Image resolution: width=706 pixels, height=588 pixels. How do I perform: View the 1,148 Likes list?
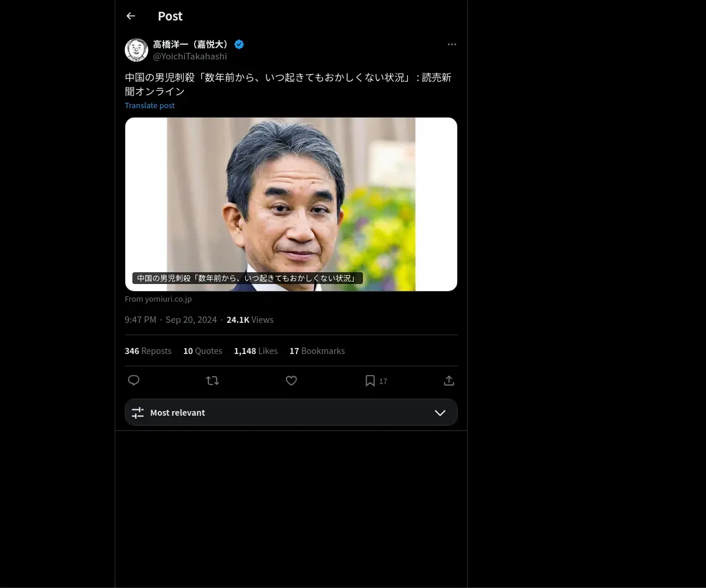(x=256, y=350)
